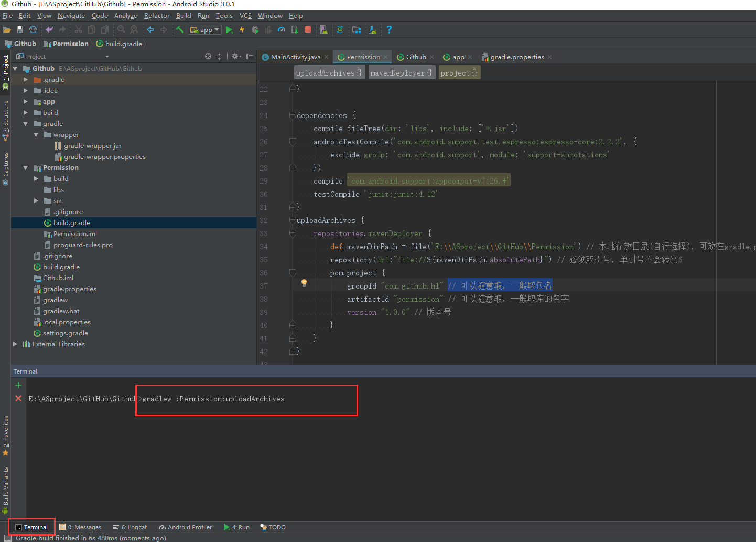Open the Build menu

[183, 16]
